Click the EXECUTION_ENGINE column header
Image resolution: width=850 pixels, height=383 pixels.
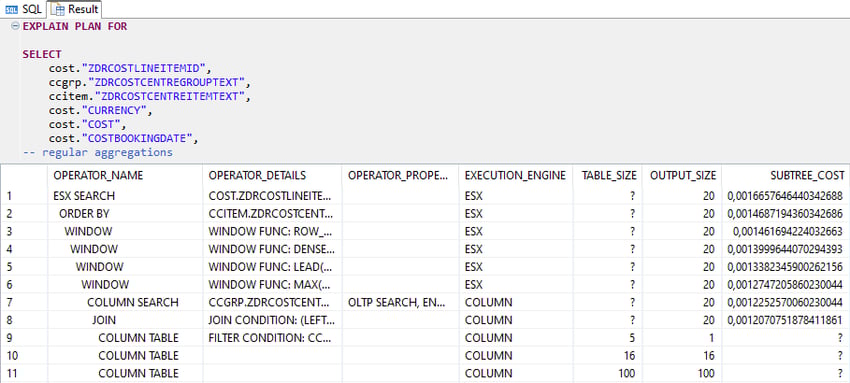515,176
